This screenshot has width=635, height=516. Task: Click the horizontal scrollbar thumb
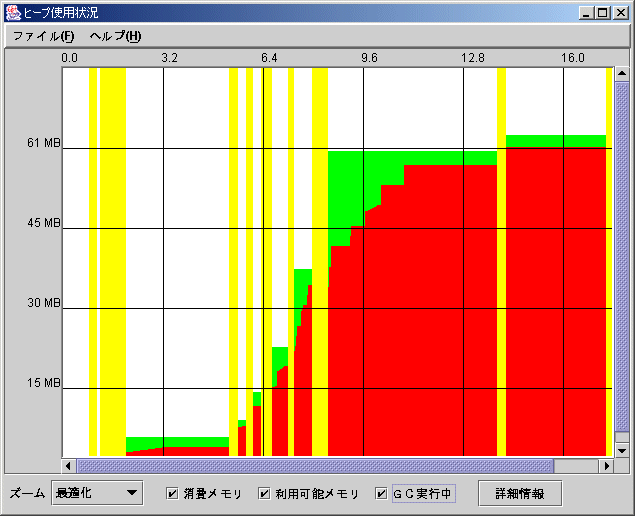point(315,466)
